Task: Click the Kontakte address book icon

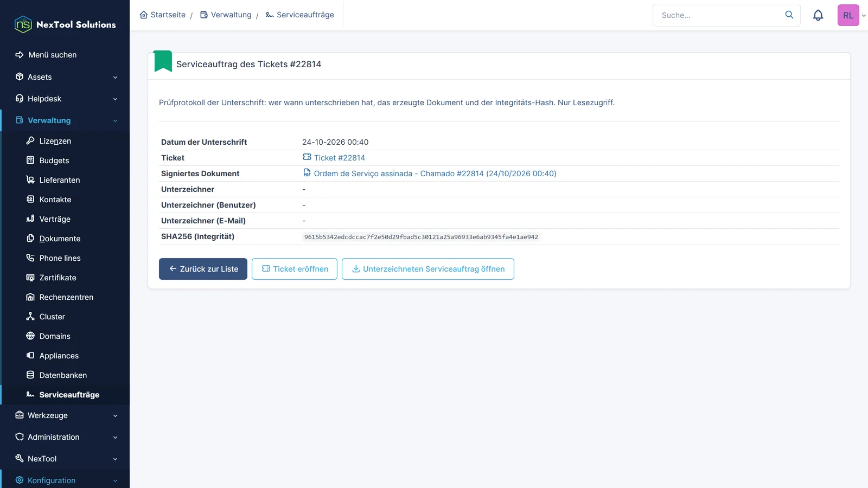Action: [30, 200]
